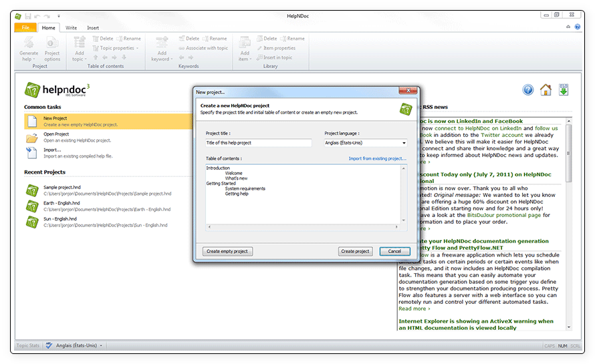
Task: Click Internet Explorer ActiveX warning headline
Action: [x=476, y=325]
